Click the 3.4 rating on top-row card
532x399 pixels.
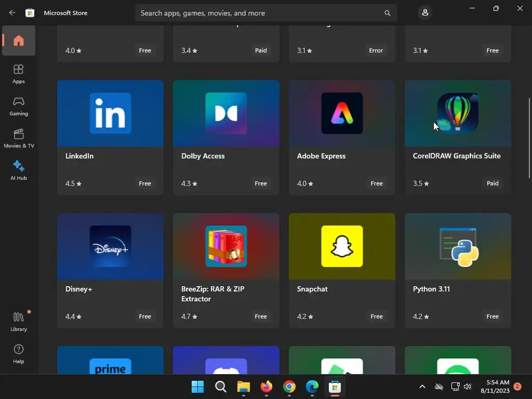(189, 50)
